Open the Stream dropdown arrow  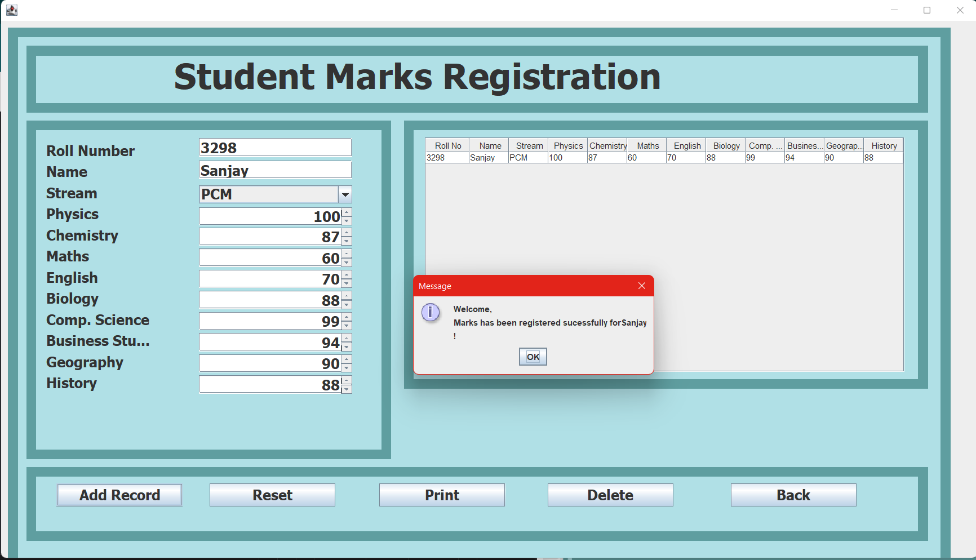pos(345,194)
